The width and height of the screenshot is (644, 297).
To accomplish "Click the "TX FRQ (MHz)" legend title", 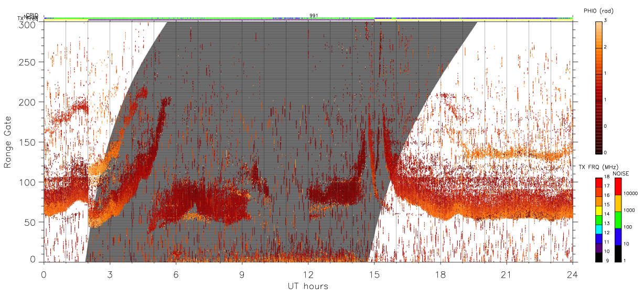I will coord(598,167).
